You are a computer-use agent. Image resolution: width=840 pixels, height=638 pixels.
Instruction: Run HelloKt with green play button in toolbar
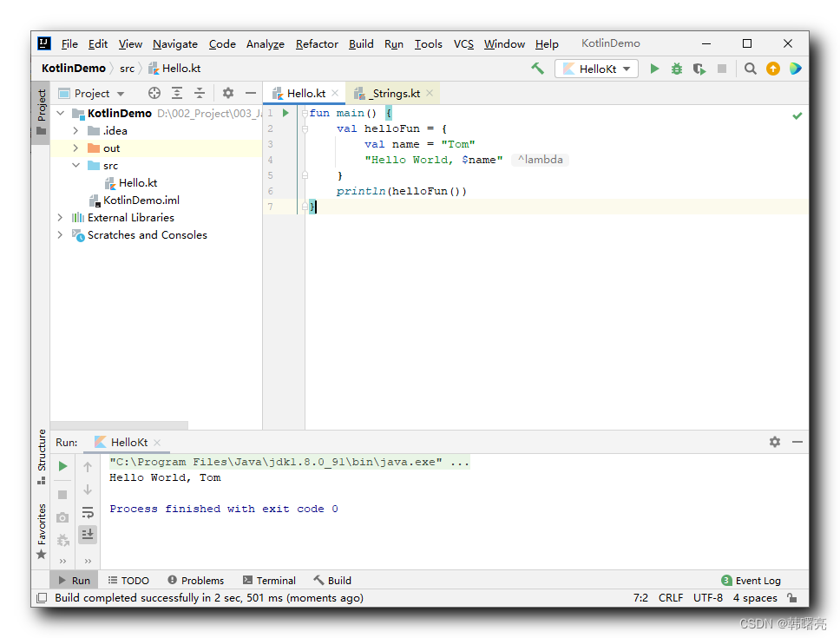pyautogui.click(x=654, y=69)
